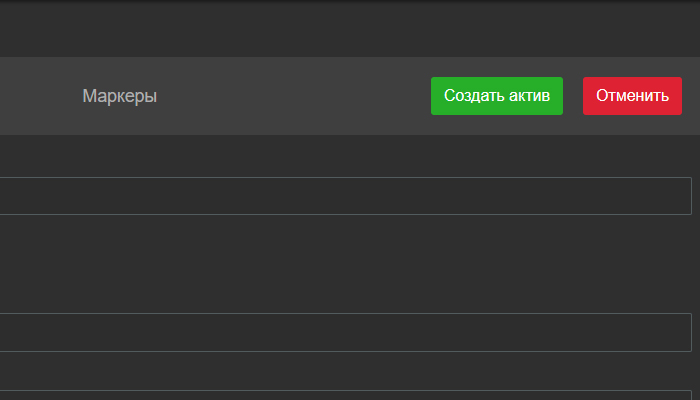
Task: Activate the second outlined text box
Action: (346, 332)
